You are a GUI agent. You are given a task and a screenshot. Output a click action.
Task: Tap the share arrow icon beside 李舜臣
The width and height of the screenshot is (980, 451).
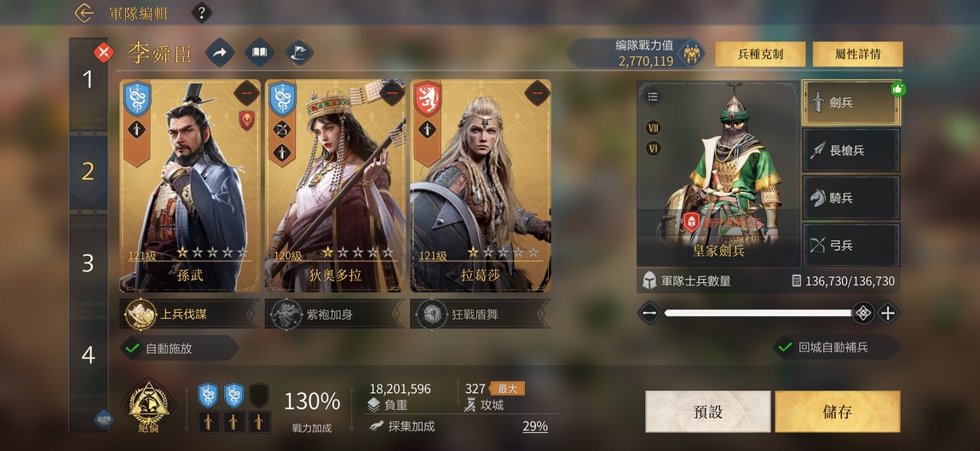pos(219,53)
